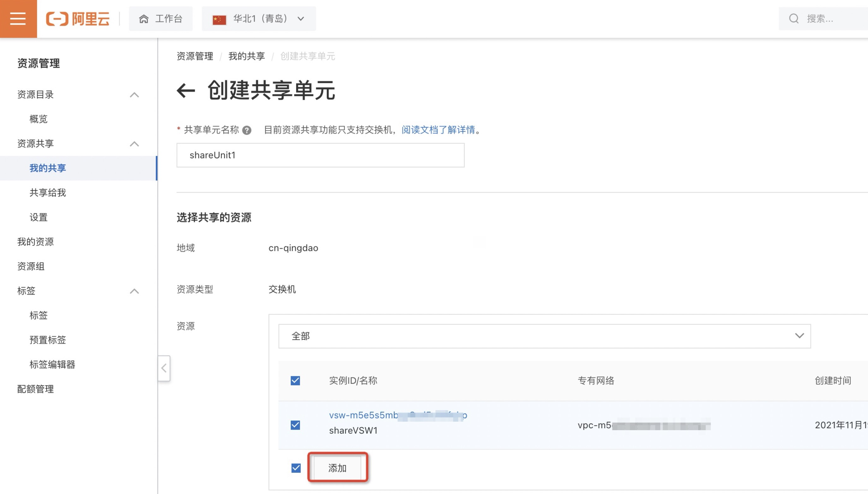Expand the 全部 resource filter dropdown
868x494 pixels.
[544, 336]
